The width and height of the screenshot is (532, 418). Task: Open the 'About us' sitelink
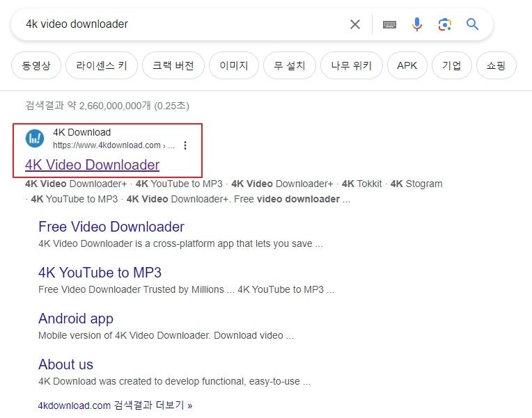click(x=65, y=364)
